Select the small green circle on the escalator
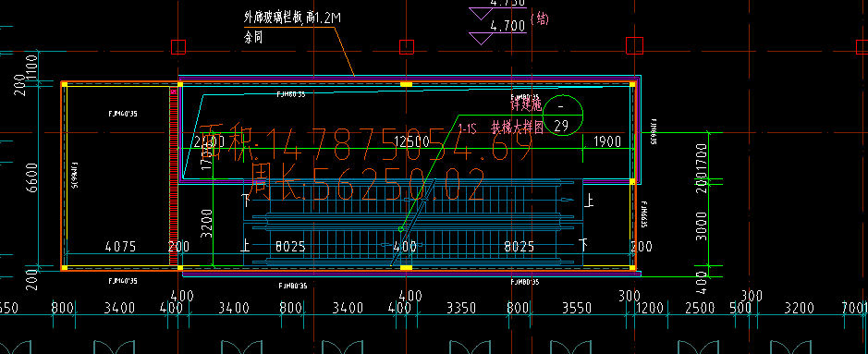 coord(401,228)
